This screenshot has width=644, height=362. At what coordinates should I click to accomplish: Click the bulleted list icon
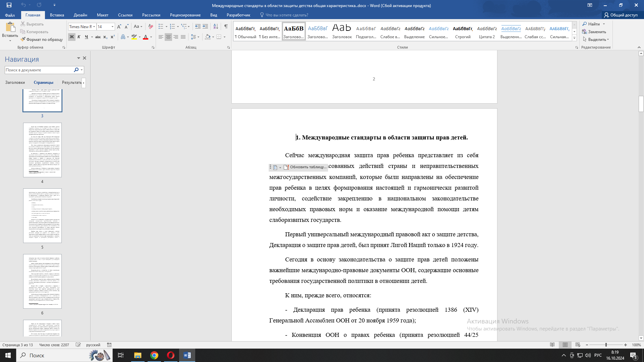pyautogui.click(x=161, y=26)
